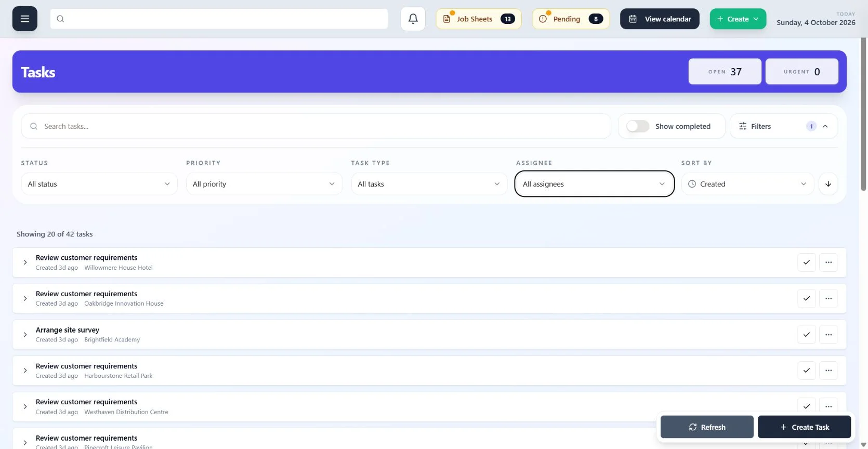Screen dimensions: 868x449
Task: Click the Search tasks field
Action: [x=316, y=126]
